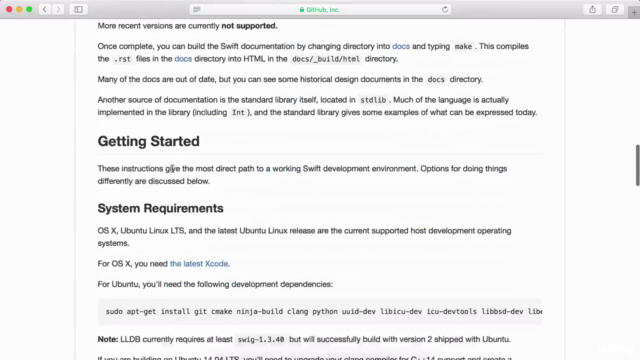Click the 'Note:' bold label

point(108,339)
